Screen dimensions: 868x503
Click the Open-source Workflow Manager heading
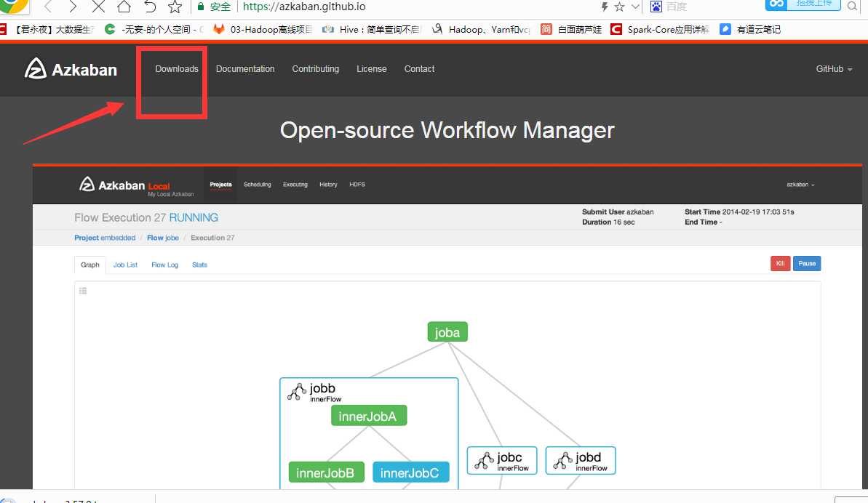pyautogui.click(x=447, y=130)
